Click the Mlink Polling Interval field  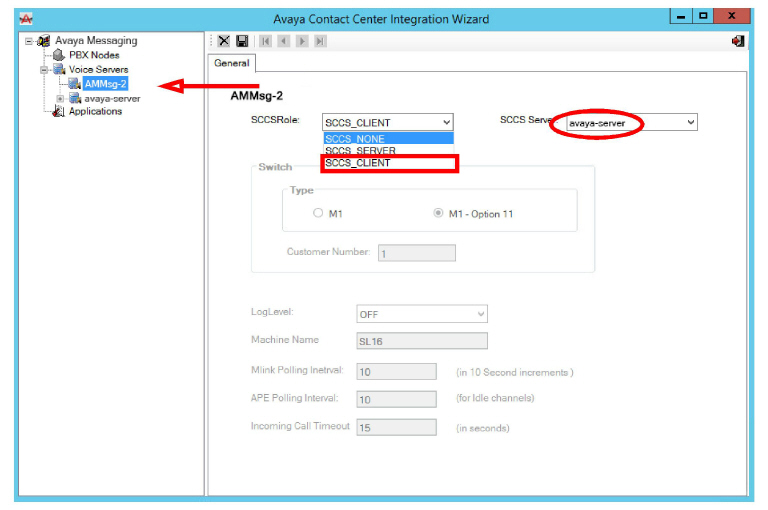point(396,371)
